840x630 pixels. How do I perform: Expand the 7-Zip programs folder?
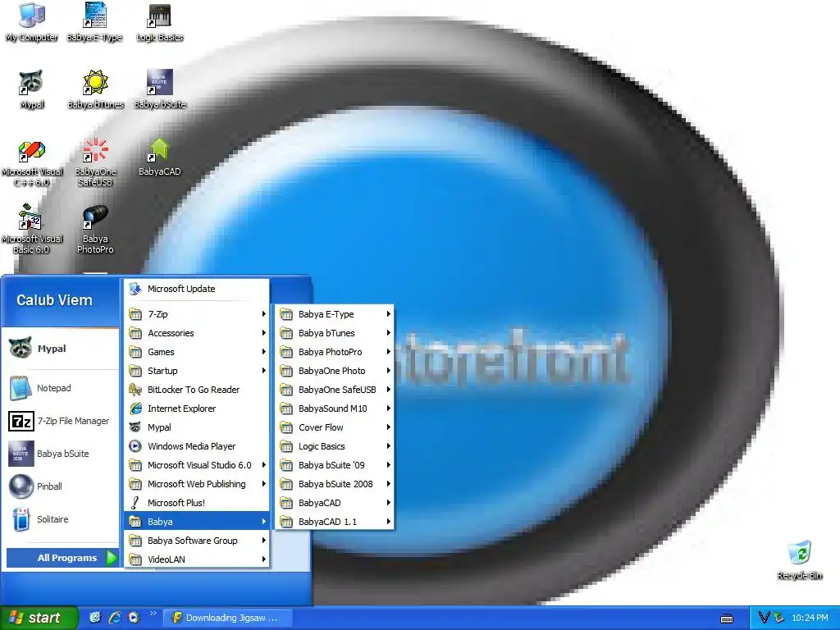tap(197, 314)
